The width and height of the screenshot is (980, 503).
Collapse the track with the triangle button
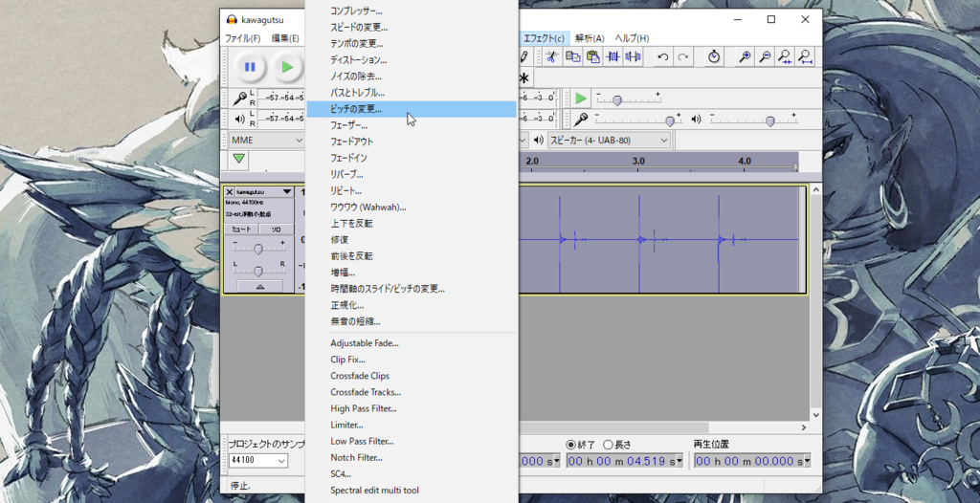click(x=260, y=286)
